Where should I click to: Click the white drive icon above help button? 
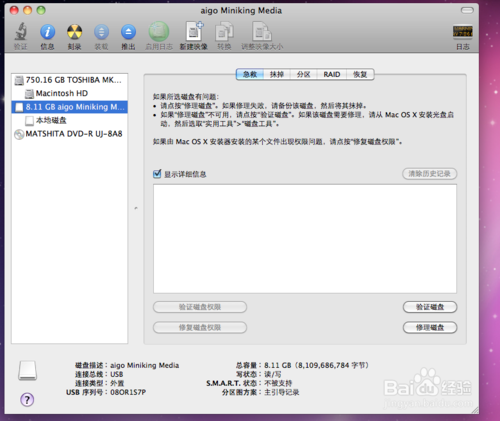pyautogui.click(x=27, y=370)
